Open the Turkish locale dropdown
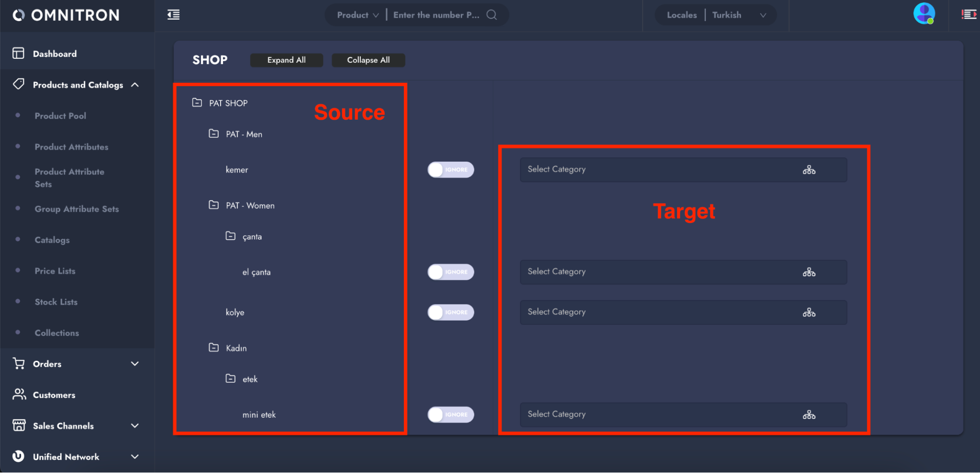The image size is (980, 473). pos(738,15)
